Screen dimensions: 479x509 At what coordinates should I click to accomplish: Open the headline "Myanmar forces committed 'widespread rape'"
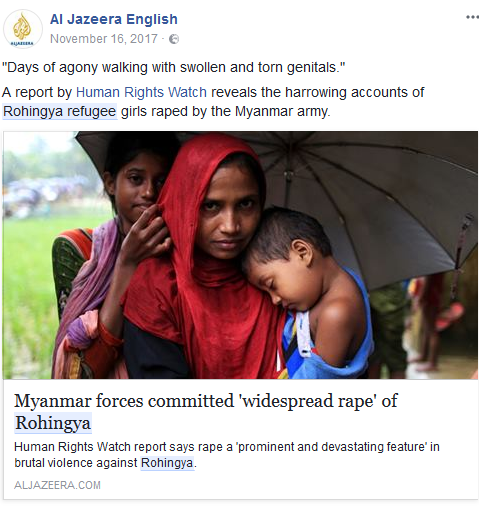pyautogui.click(x=206, y=401)
